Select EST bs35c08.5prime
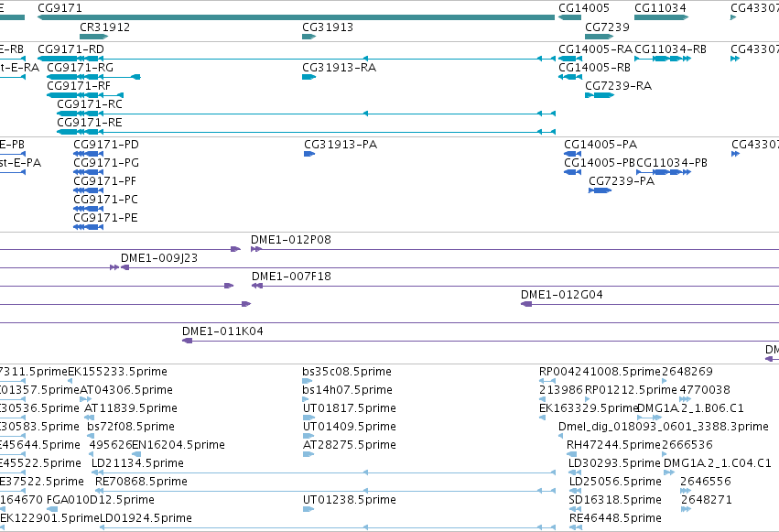 tap(307, 381)
